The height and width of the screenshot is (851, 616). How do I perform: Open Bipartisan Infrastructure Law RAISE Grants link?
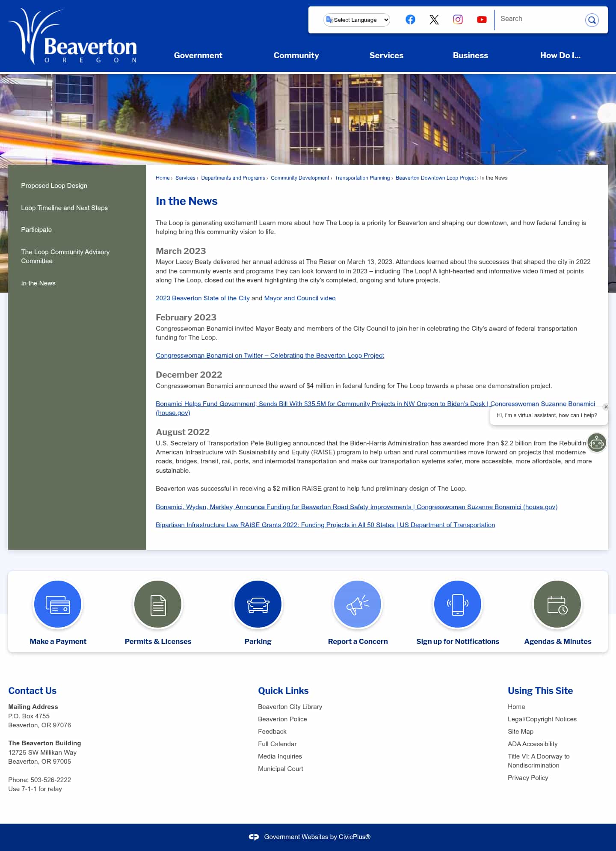point(325,525)
